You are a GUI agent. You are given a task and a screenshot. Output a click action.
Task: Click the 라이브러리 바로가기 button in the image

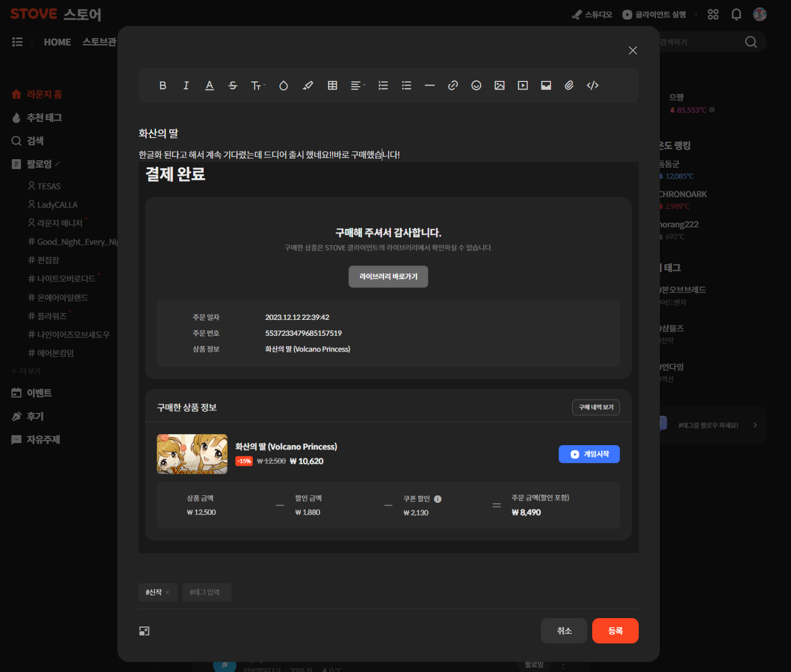(388, 277)
